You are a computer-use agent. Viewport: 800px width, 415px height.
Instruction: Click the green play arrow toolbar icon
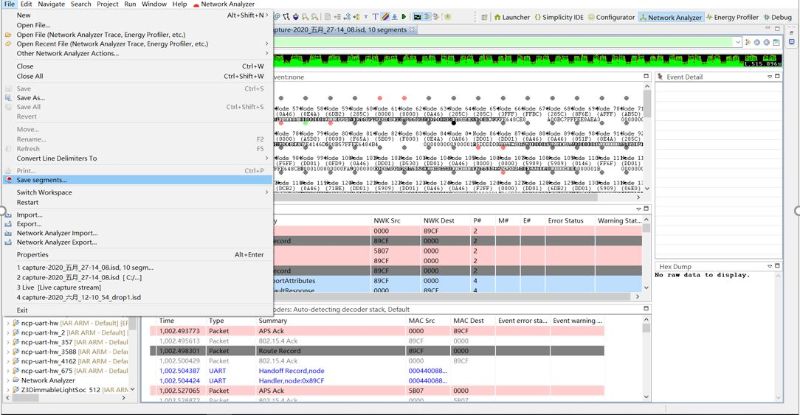(404, 17)
